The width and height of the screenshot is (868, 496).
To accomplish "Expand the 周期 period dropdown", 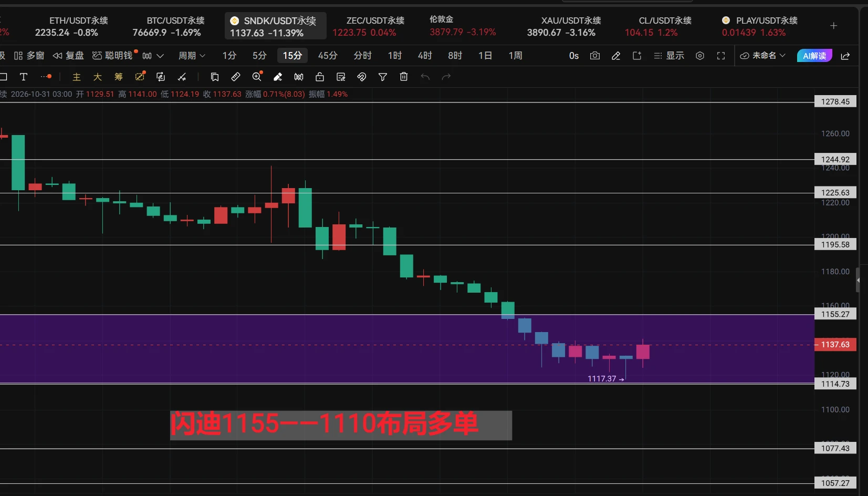I will coord(192,56).
